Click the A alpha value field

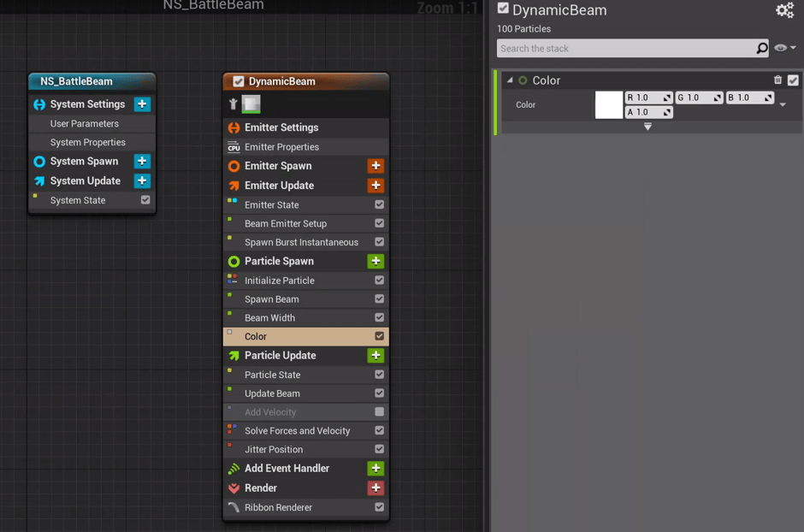point(648,112)
